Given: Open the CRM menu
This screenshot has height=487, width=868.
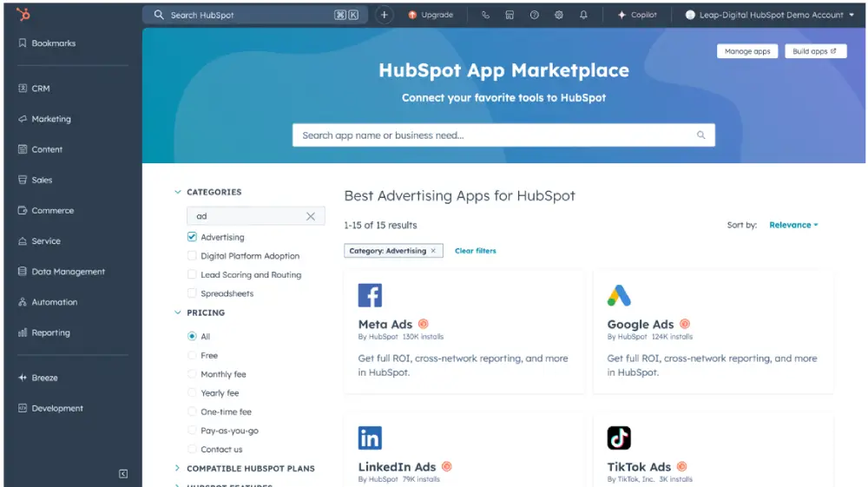Looking at the screenshot, I should tap(35, 89).
